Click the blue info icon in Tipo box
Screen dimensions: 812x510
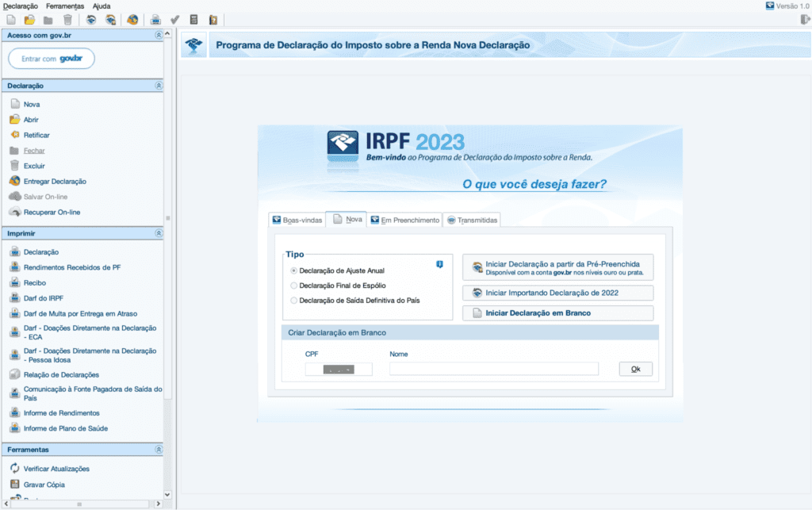click(x=439, y=265)
